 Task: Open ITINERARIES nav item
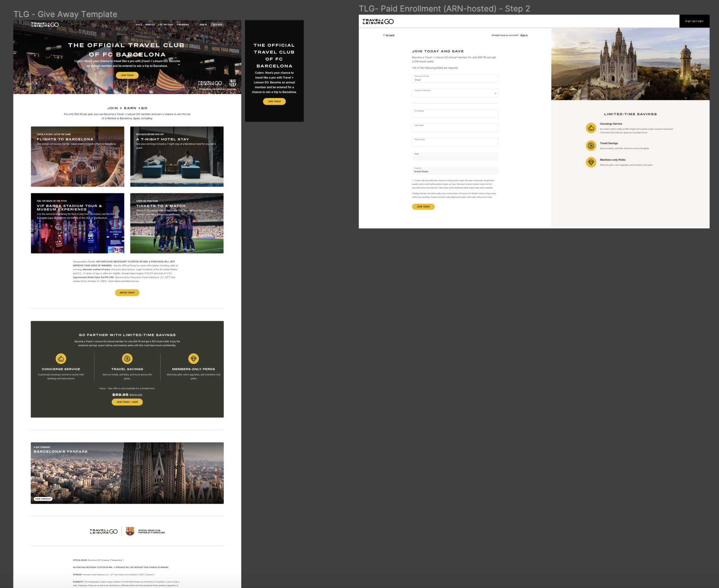[x=183, y=25]
